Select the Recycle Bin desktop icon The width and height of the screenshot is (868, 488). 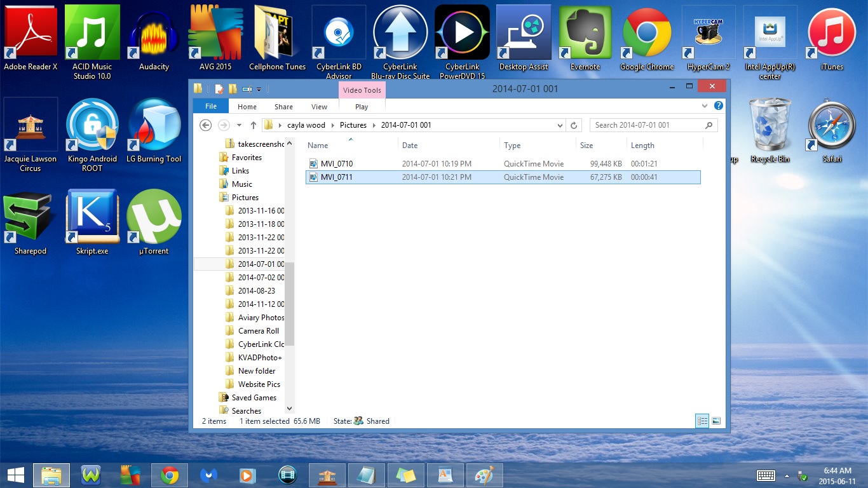770,130
